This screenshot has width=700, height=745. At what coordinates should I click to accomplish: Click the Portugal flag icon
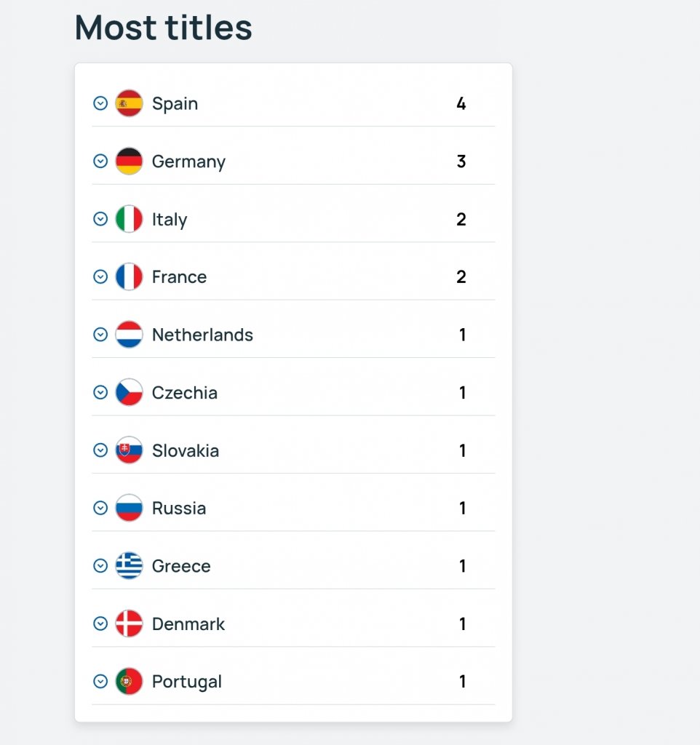(x=129, y=681)
